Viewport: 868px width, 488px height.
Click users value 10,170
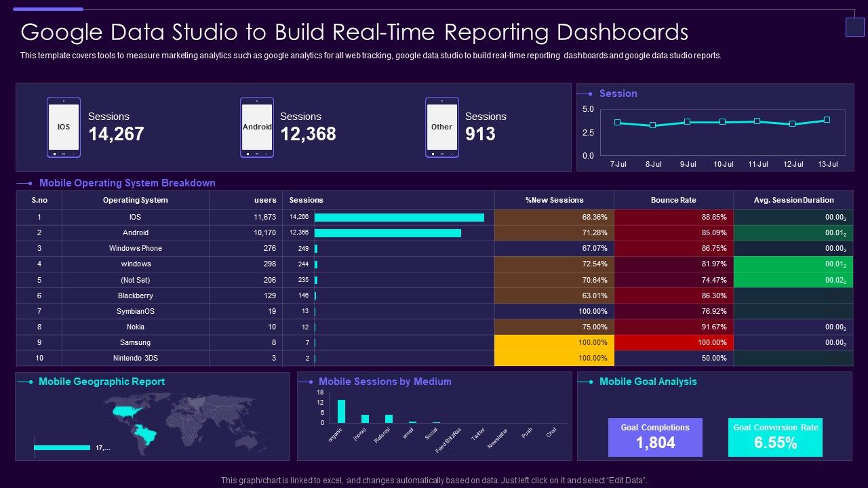(x=265, y=232)
